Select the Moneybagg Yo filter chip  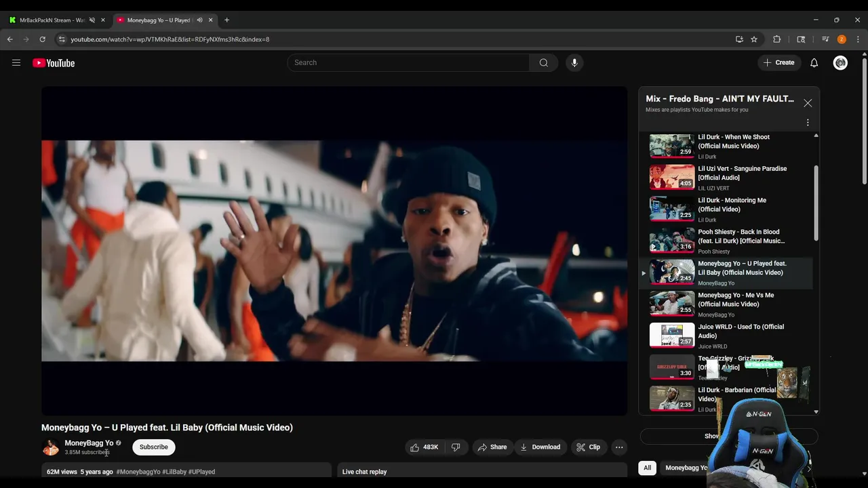[x=686, y=468]
